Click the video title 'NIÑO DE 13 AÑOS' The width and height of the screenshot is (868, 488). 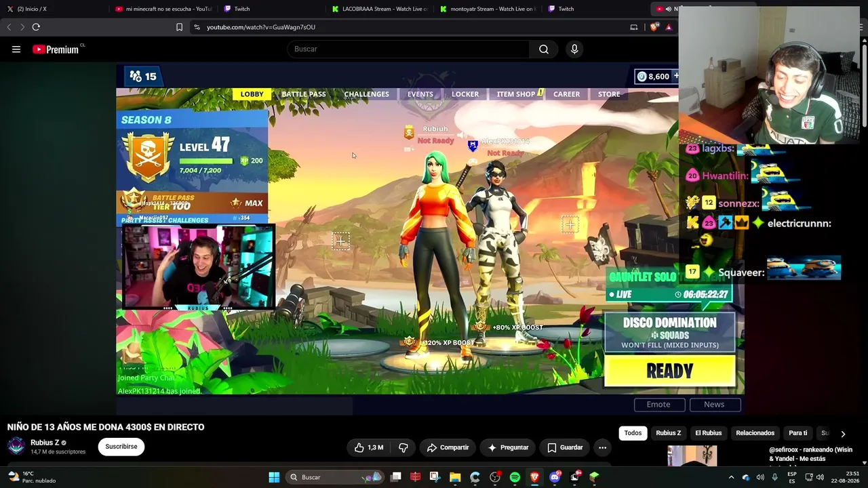point(106,427)
